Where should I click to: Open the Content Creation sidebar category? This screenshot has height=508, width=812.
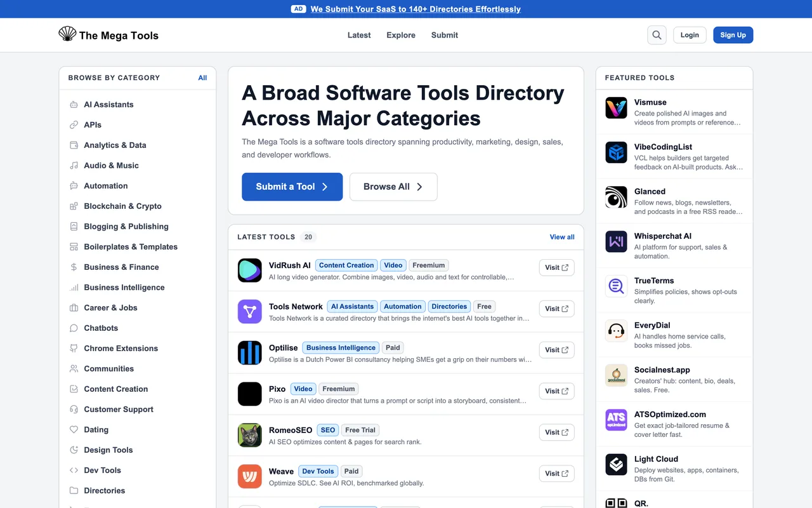[x=138, y=389]
